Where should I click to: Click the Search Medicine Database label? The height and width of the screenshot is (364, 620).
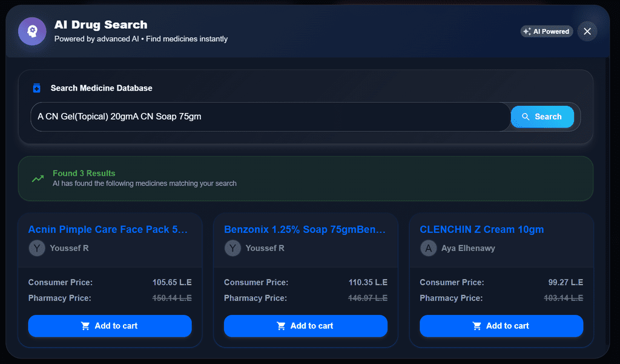pyautogui.click(x=101, y=88)
